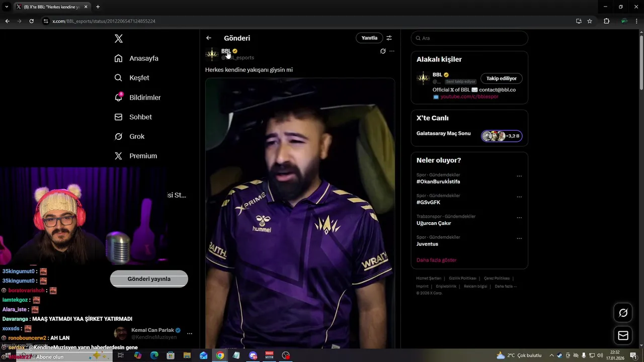Viewport: 644px width, 362px height.
Task: Open the post's three-dot more menu
Action: click(x=392, y=51)
